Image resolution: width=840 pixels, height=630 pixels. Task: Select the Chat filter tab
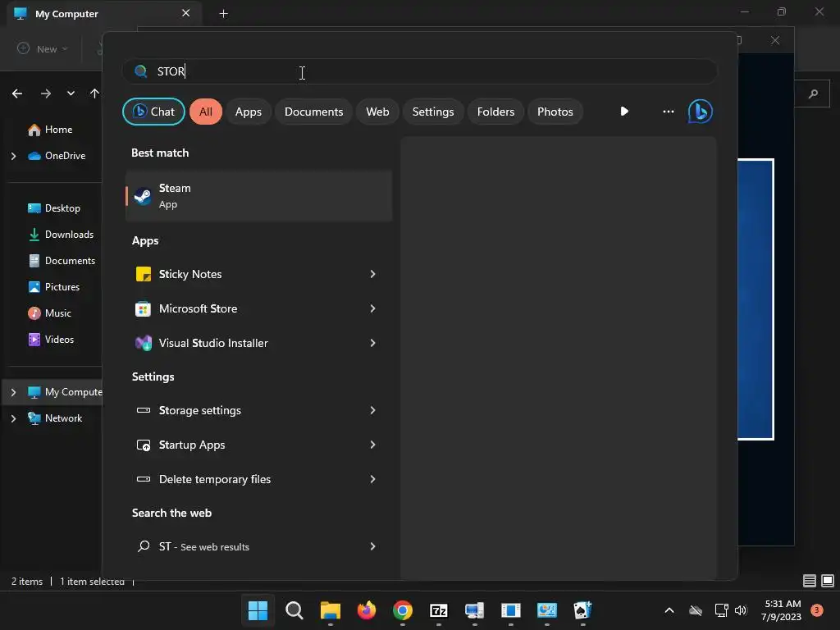tap(153, 112)
